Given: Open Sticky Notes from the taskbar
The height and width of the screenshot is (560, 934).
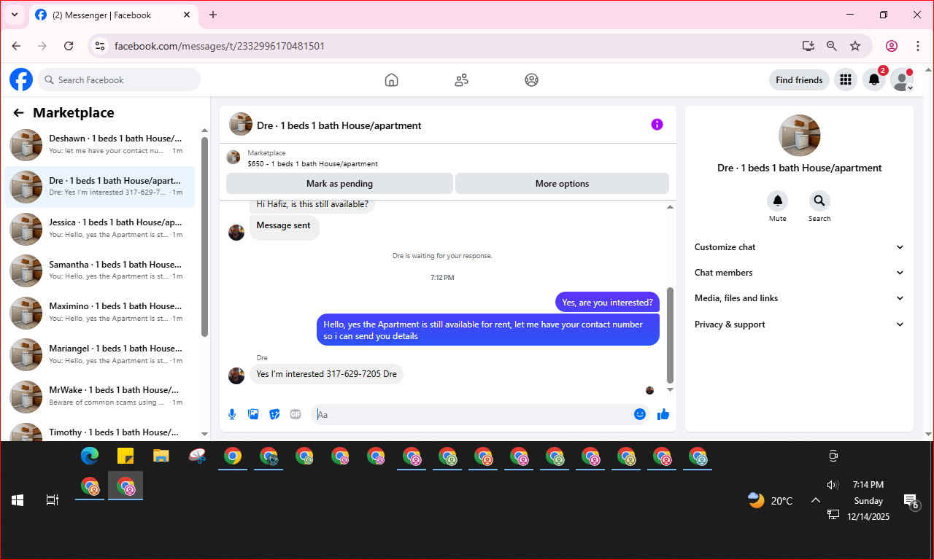Looking at the screenshot, I should [x=126, y=456].
